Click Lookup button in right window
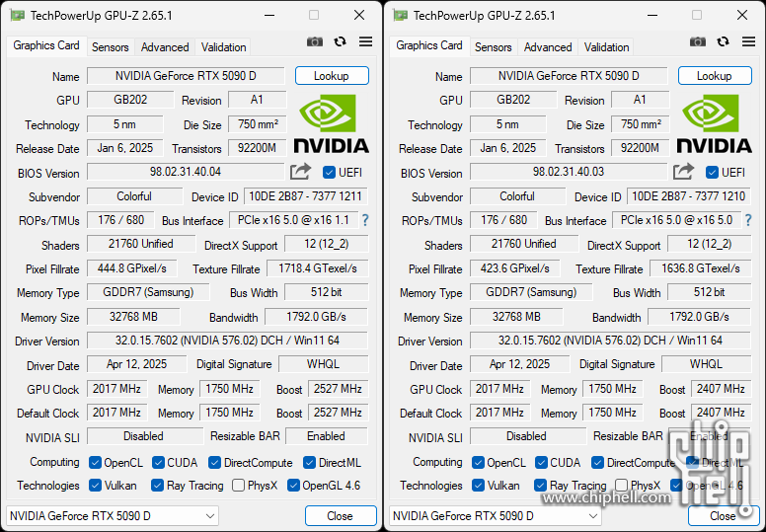The height and width of the screenshot is (532, 766). click(715, 76)
